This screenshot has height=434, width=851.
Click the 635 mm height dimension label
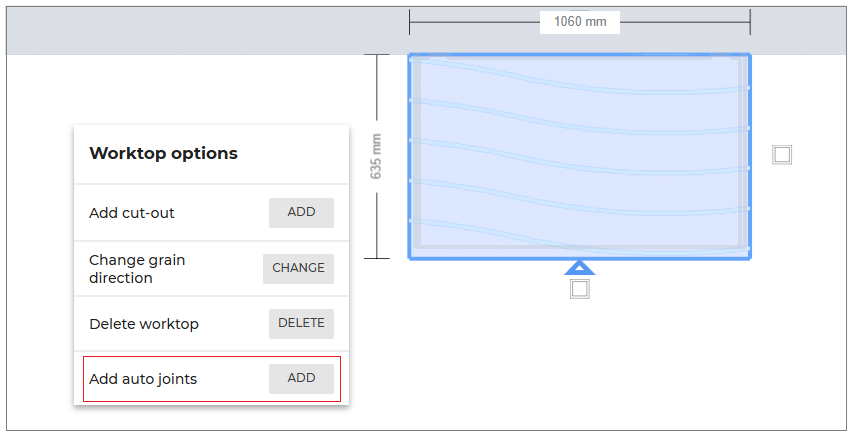[377, 156]
